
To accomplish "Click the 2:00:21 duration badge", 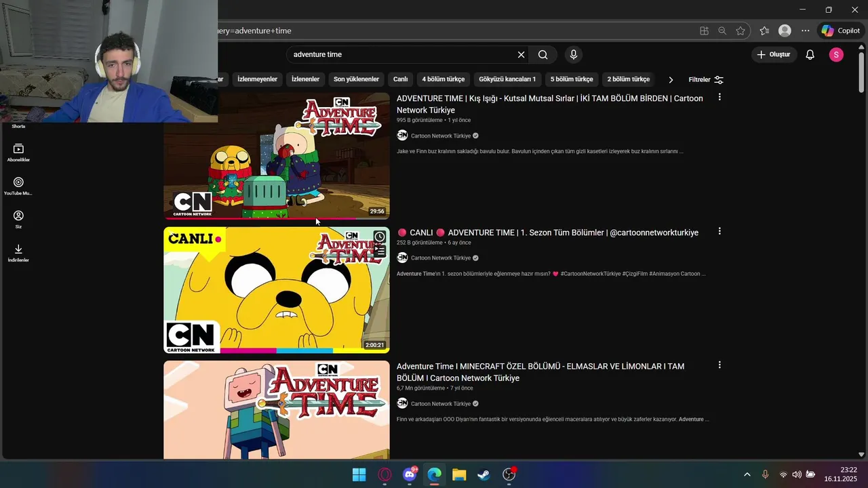I will pyautogui.click(x=374, y=345).
